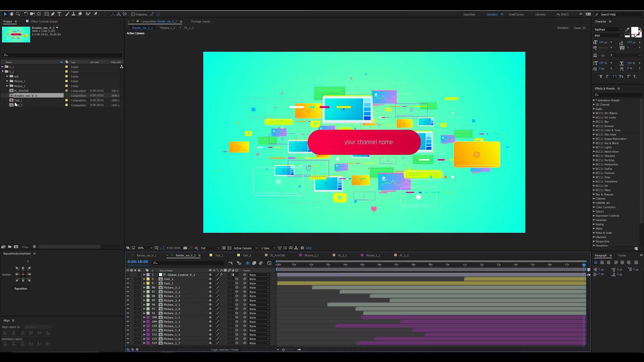
Task: Open the Rajdhani font family dropdown
Action: (608, 29)
